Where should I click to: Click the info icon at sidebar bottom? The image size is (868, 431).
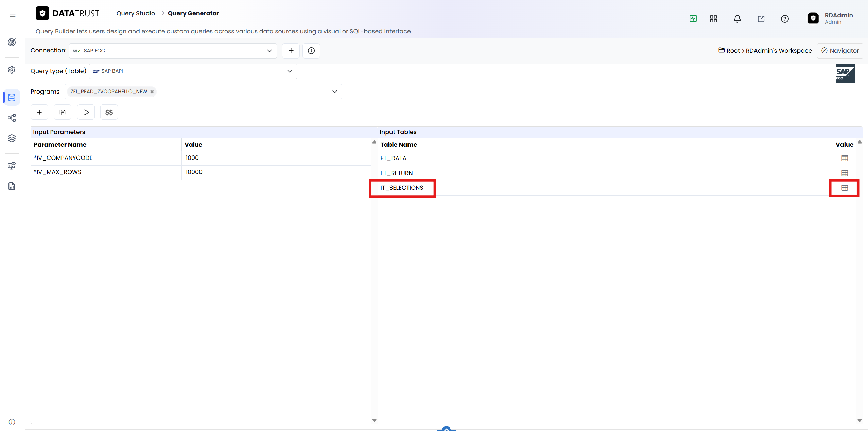[x=12, y=422]
